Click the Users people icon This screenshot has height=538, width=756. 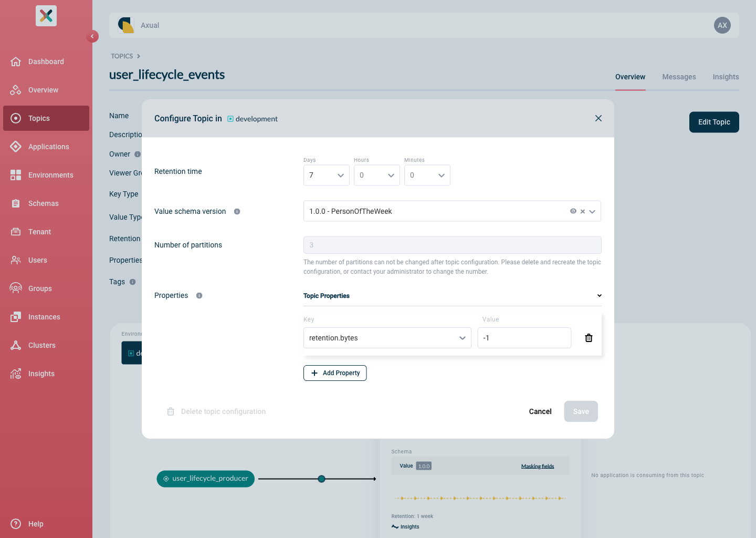[16, 260]
